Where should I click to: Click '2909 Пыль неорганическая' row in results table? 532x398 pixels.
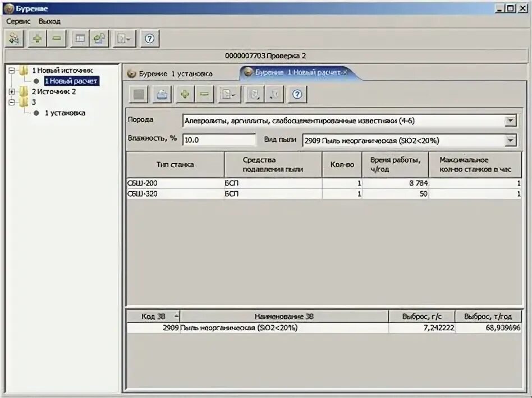click(324, 327)
